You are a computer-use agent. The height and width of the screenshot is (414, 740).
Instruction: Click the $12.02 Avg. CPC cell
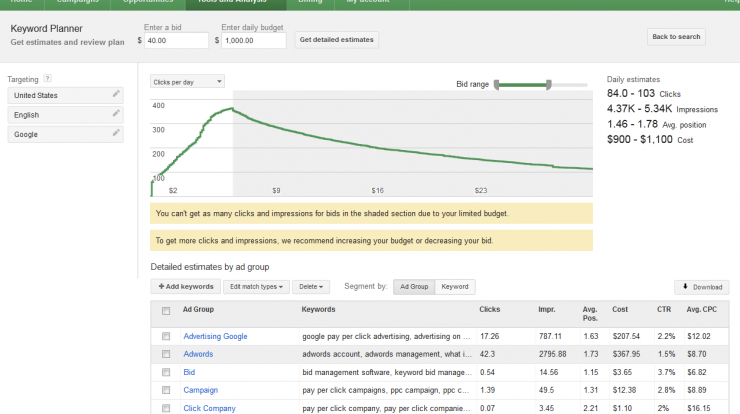coord(699,336)
